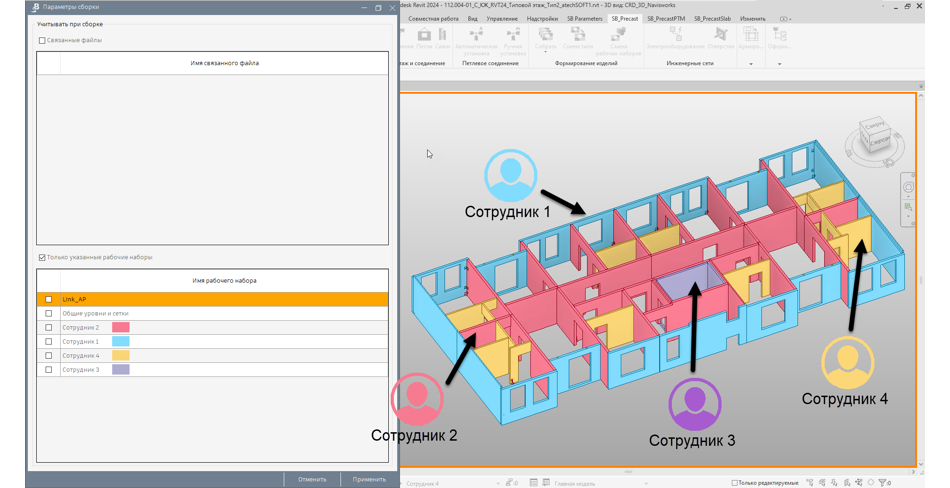Click drag elements on selection icon
Viewport: 950px width, 488px height.
tap(859, 483)
